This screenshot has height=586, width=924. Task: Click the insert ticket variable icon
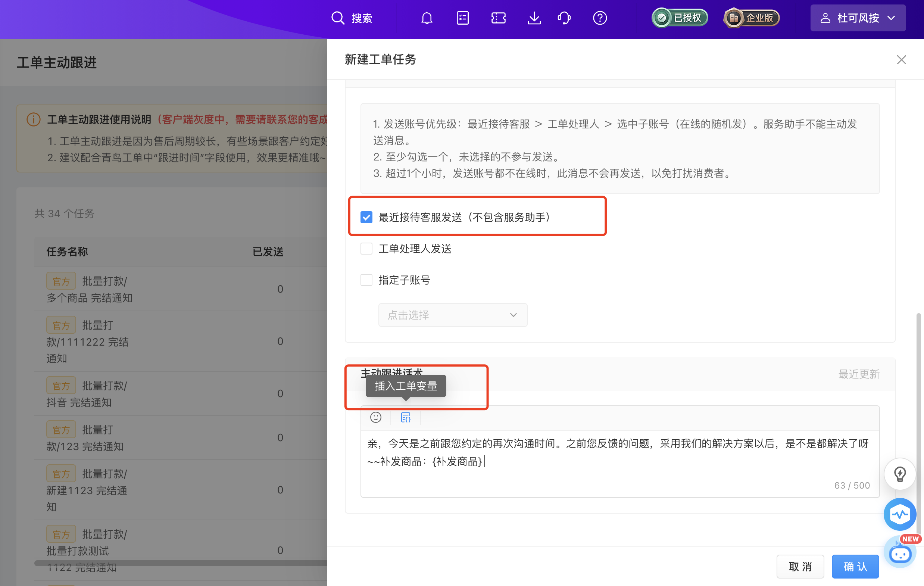point(406,417)
